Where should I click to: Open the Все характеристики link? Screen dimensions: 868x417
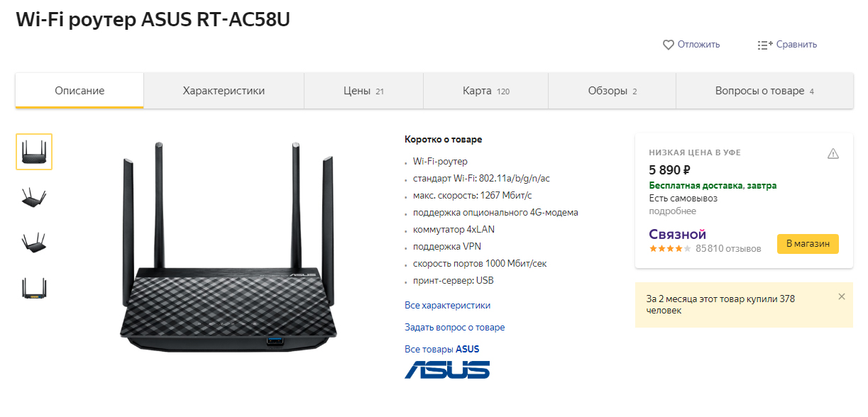447,306
